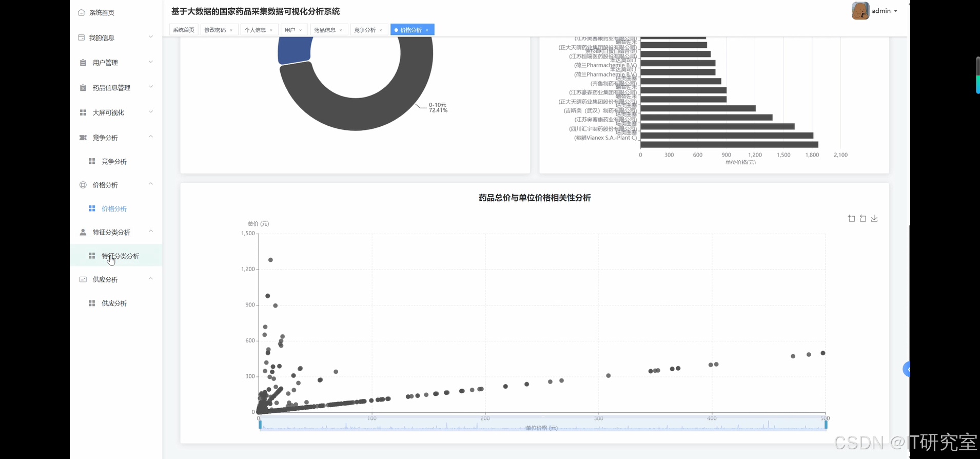Image resolution: width=980 pixels, height=459 pixels.
Task: Expand the 我的信息 menu arrow
Action: coord(151,37)
